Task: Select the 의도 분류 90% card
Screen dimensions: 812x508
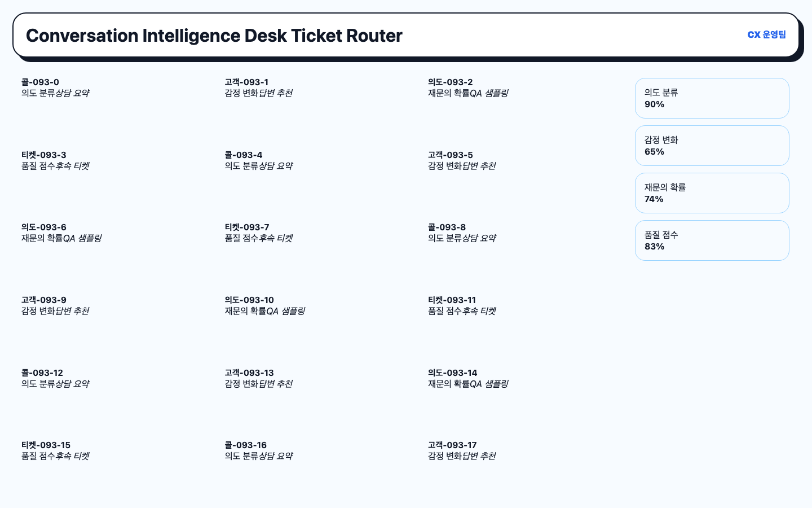Action: tap(712, 98)
